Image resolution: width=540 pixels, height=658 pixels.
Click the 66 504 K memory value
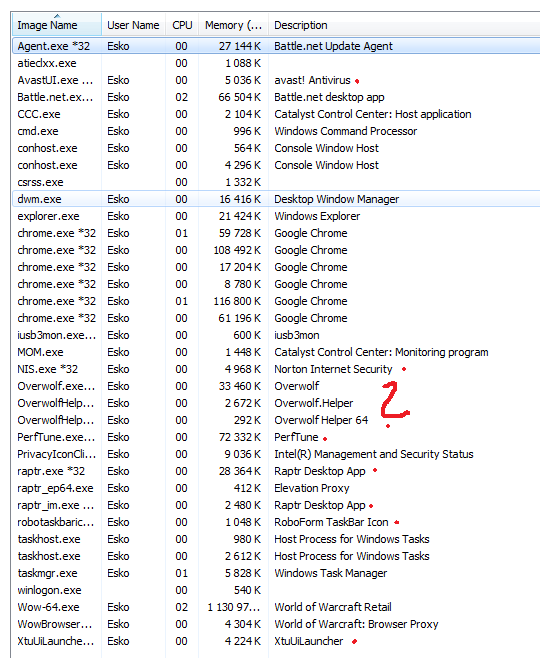pyautogui.click(x=240, y=97)
